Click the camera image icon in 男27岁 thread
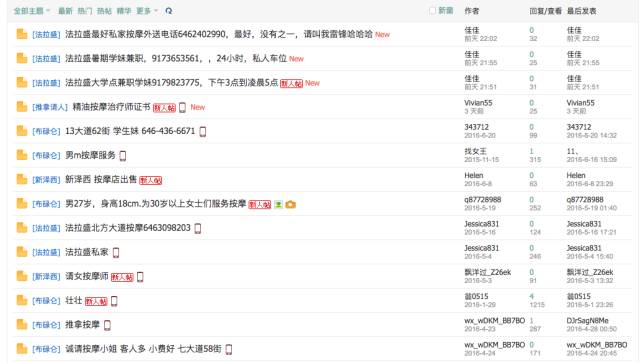640x363 pixels. pyautogui.click(x=291, y=204)
